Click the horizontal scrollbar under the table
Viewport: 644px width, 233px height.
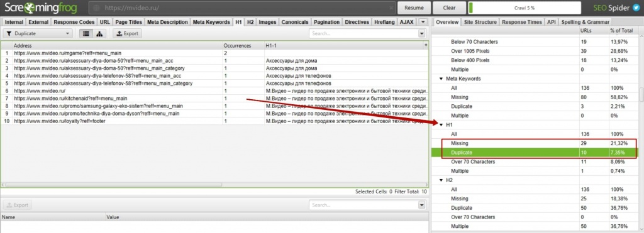tap(114, 185)
